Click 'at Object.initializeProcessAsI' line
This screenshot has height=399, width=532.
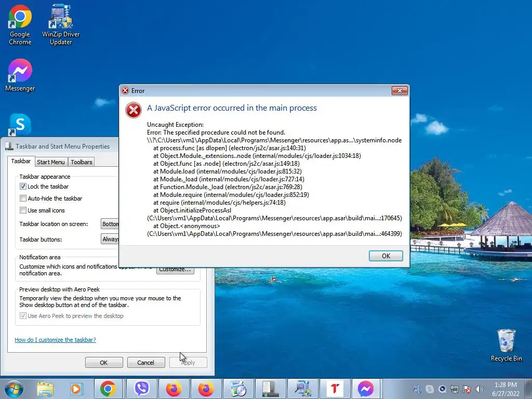click(x=192, y=210)
